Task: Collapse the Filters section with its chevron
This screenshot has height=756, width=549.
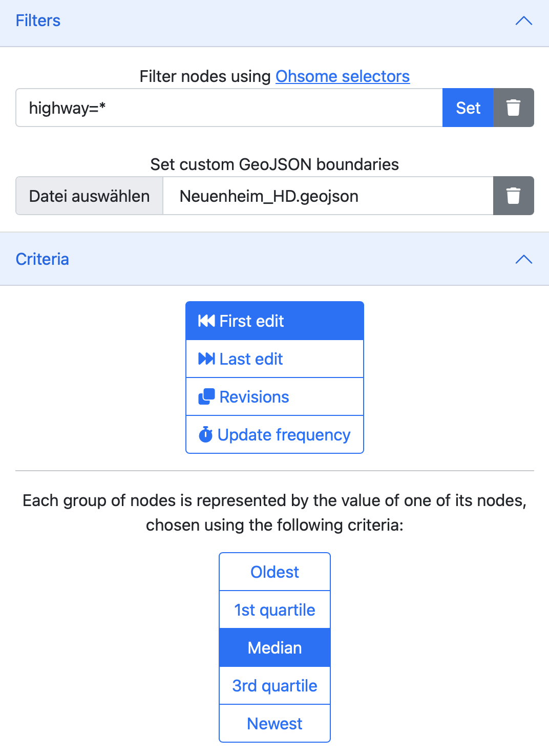Action: (523, 20)
